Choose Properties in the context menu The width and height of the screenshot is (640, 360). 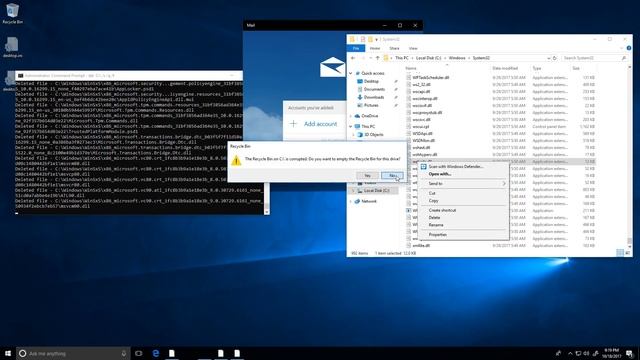(x=464, y=235)
